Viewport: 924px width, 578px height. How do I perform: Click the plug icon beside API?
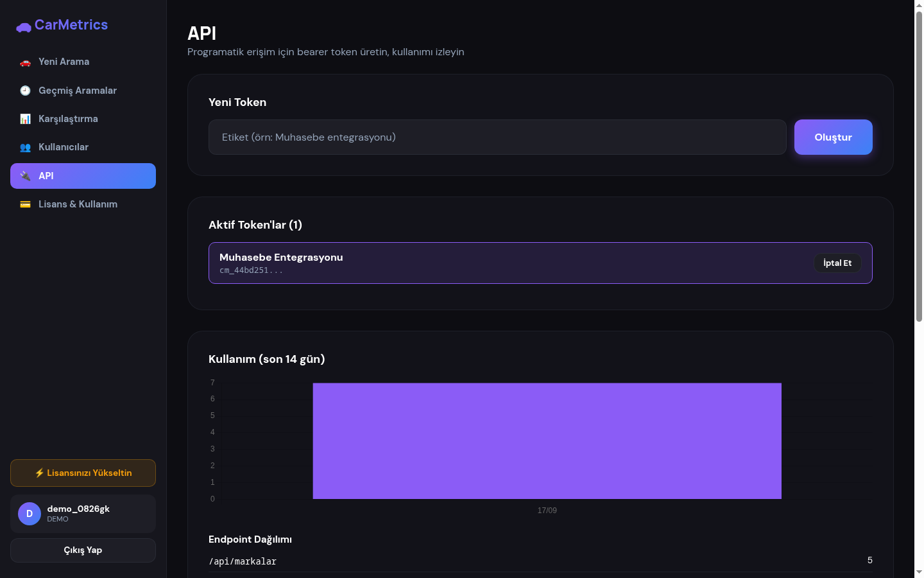tap(25, 176)
